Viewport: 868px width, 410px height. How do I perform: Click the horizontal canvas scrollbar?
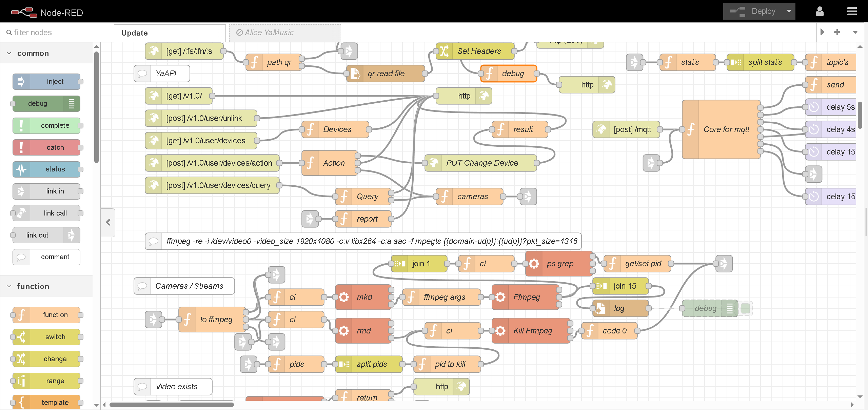pos(172,405)
